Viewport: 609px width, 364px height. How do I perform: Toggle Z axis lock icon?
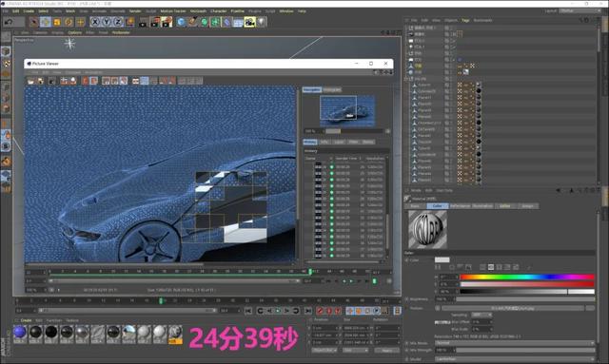[118, 22]
